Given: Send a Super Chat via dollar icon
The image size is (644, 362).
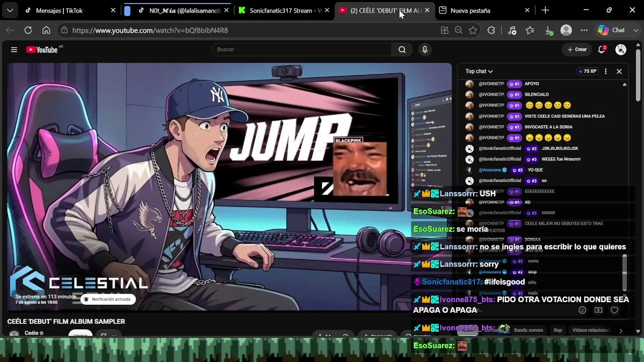Looking at the screenshot, I should tap(598, 310).
